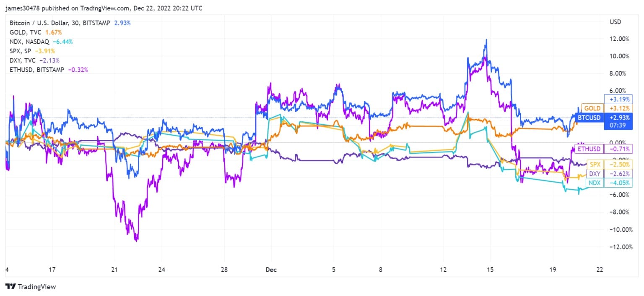Click the Dec date axis label
This screenshot has width=644, height=296.
pos(270,270)
